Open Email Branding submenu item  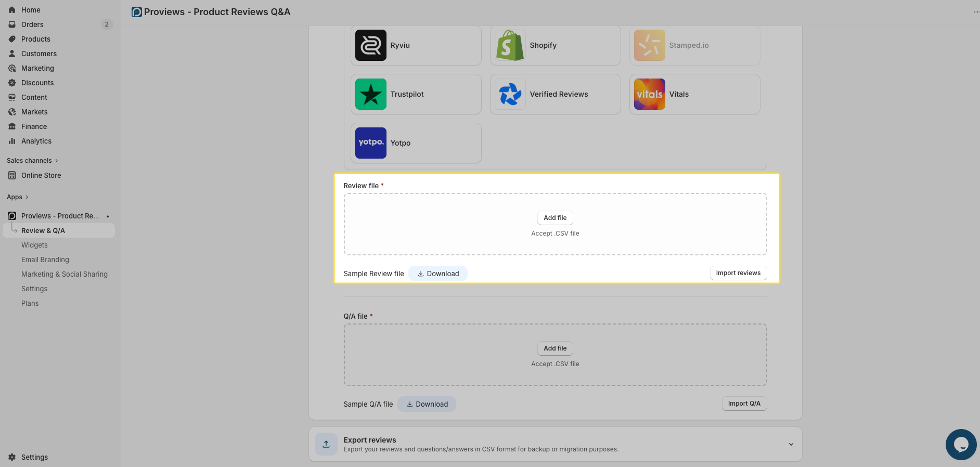(x=45, y=260)
